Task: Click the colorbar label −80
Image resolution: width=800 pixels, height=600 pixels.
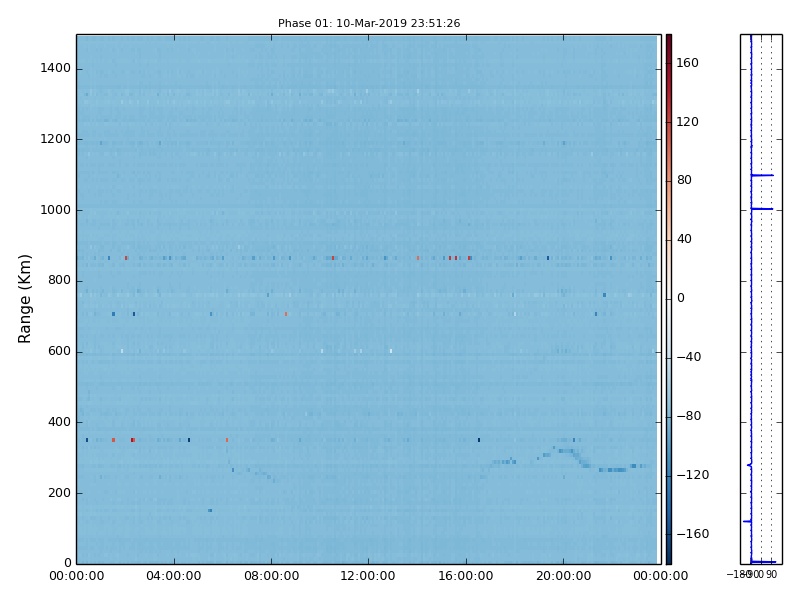Action: (x=689, y=416)
